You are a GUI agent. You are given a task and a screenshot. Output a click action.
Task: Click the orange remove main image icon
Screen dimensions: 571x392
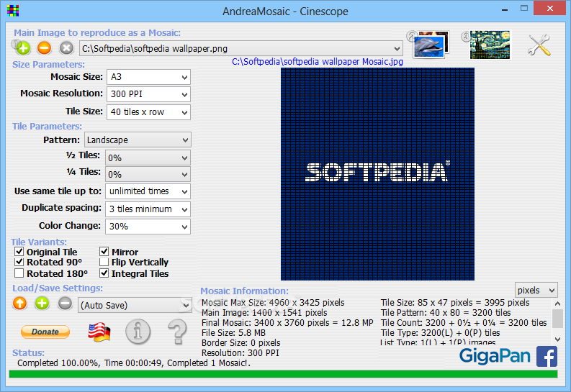[45, 48]
